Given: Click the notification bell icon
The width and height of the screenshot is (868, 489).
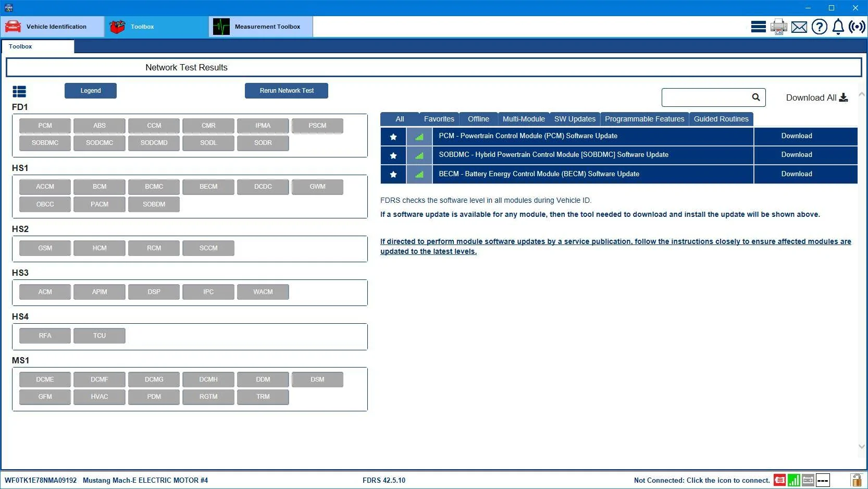Looking at the screenshot, I should [x=838, y=27].
